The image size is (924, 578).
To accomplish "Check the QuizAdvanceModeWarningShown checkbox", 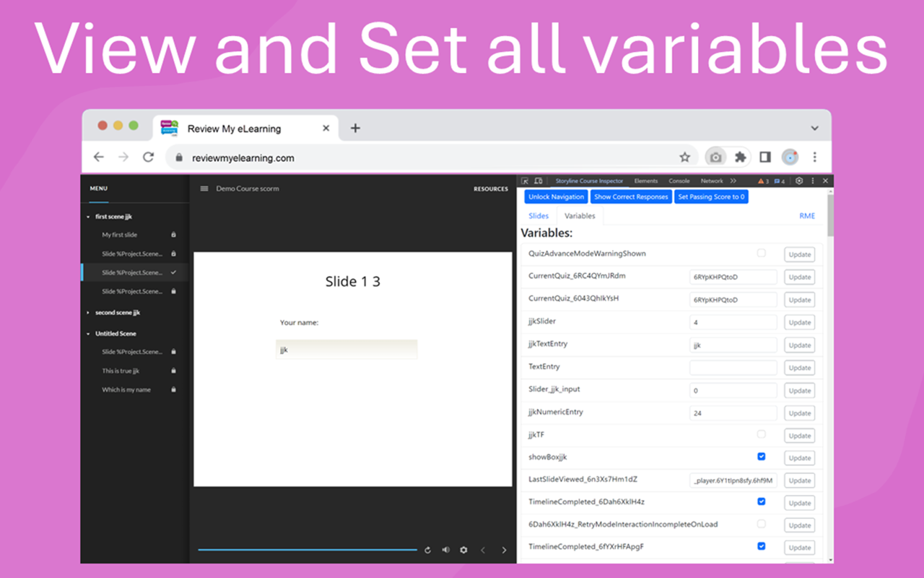I will [761, 253].
